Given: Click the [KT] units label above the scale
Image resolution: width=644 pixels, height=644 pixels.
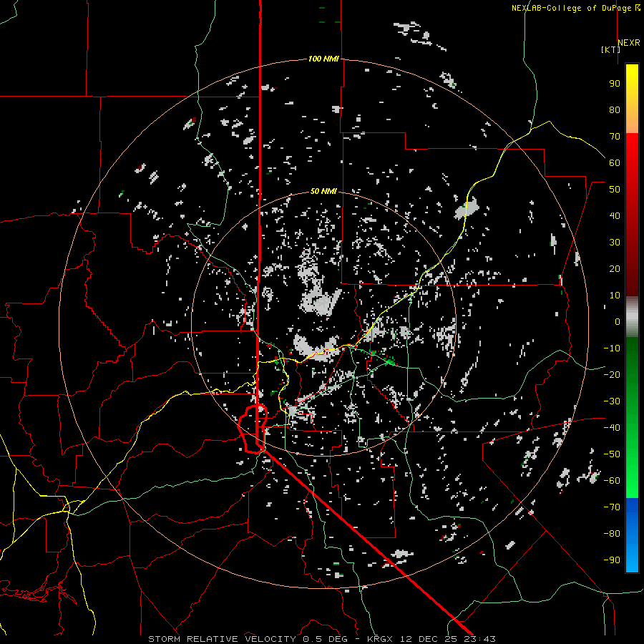Looking at the screenshot, I should (x=610, y=49).
